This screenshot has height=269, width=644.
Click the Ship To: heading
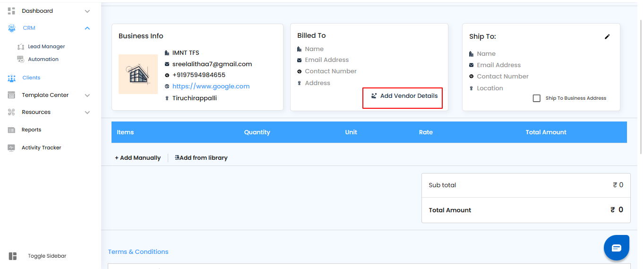click(x=482, y=36)
